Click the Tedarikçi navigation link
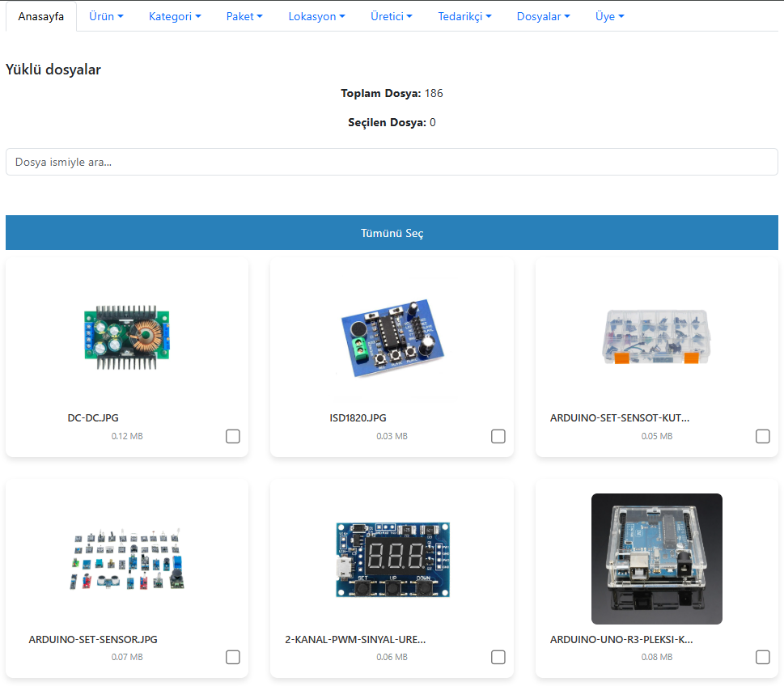 point(464,16)
